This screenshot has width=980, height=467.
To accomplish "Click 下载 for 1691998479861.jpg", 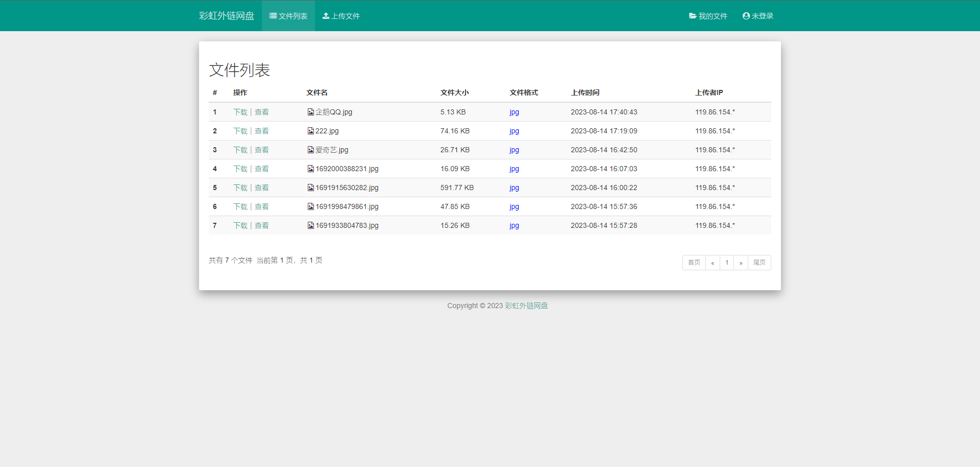I will pyautogui.click(x=240, y=206).
